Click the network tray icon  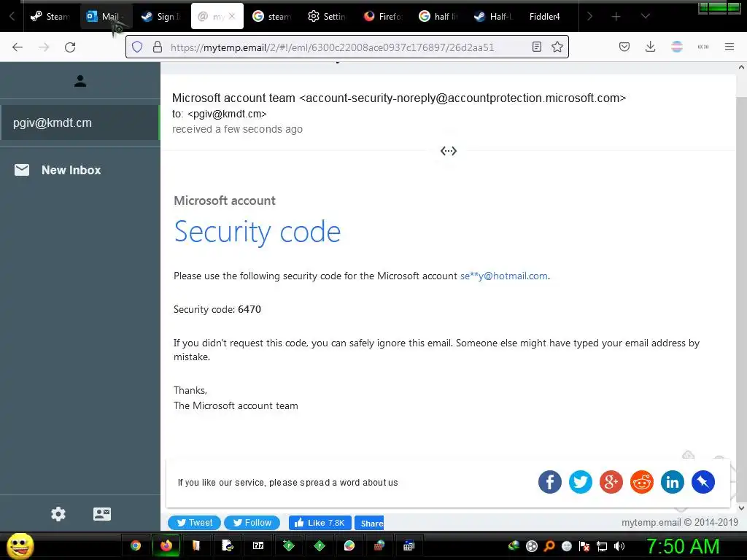[602, 546]
